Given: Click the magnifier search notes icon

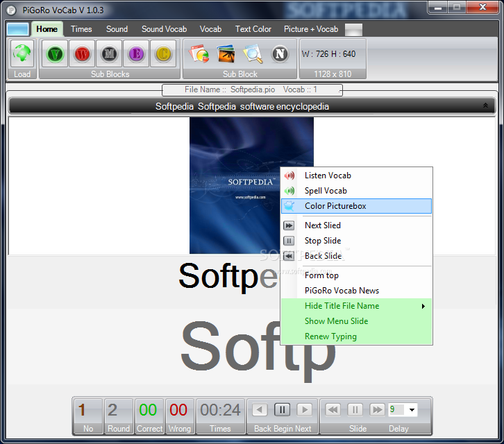Looking at the screenshot, I should pyautogui.click(x=253, y=53).
